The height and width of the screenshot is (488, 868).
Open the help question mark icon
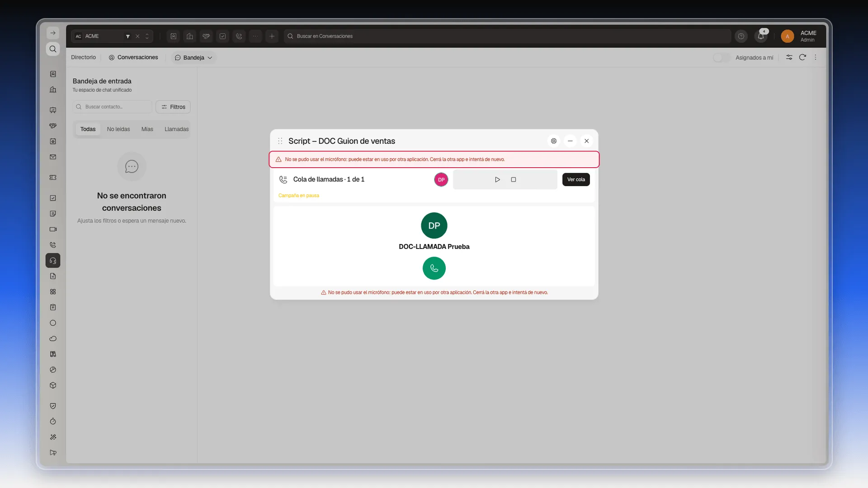(x=741, y=36)
